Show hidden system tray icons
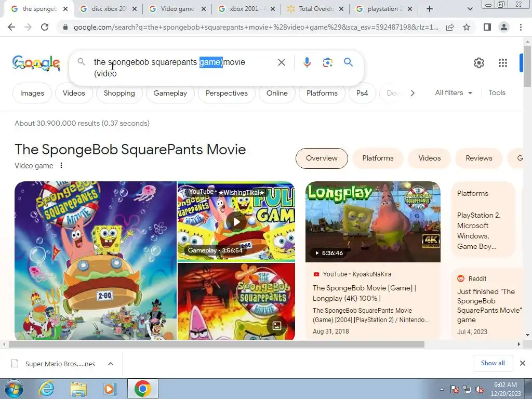The width and height of the screenshot is (532, 399). pyautogui.click(x=442, y=389)
